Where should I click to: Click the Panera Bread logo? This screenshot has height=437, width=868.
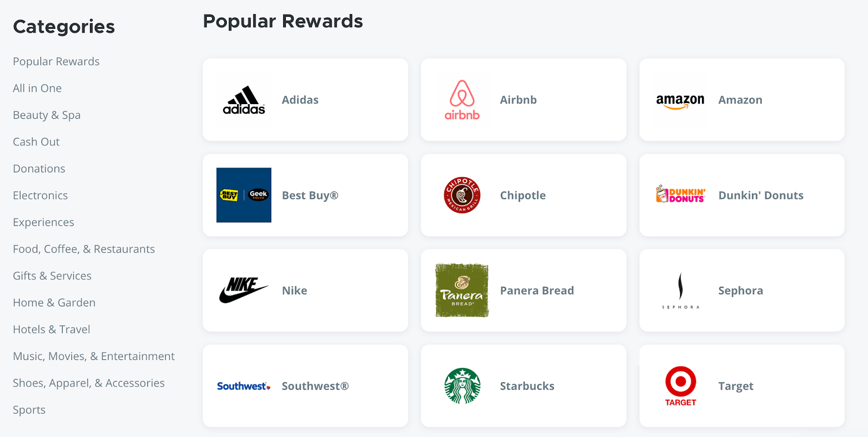click(461, 290)
